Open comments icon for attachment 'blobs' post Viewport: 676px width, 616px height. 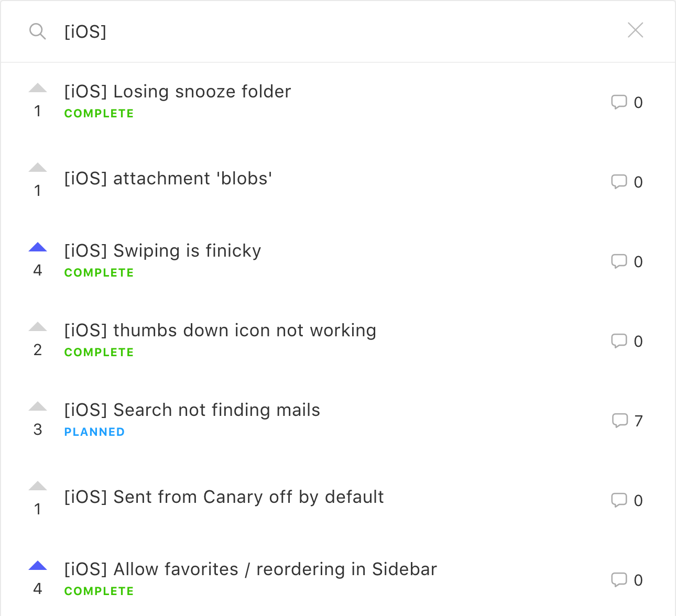click(619, 182)
